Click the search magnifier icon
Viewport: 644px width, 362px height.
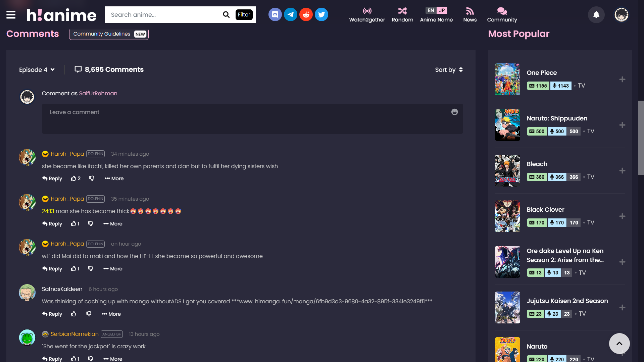[226, 15]
